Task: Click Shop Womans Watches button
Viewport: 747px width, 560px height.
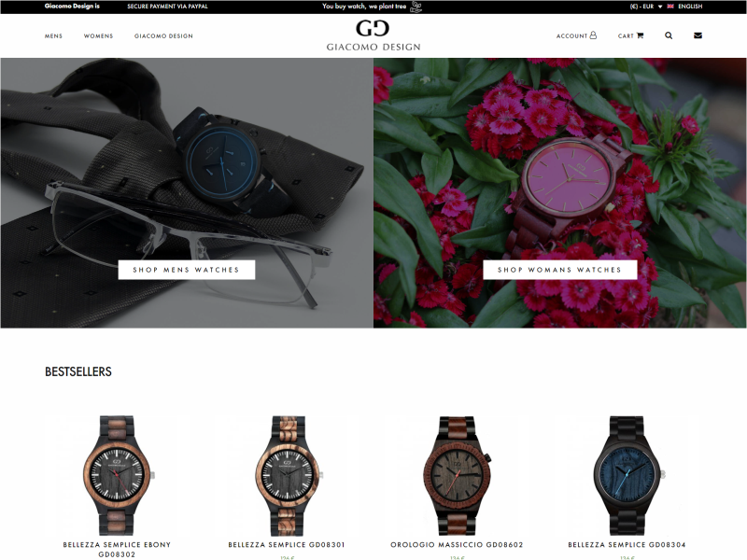Action: (x=559, y=270)
